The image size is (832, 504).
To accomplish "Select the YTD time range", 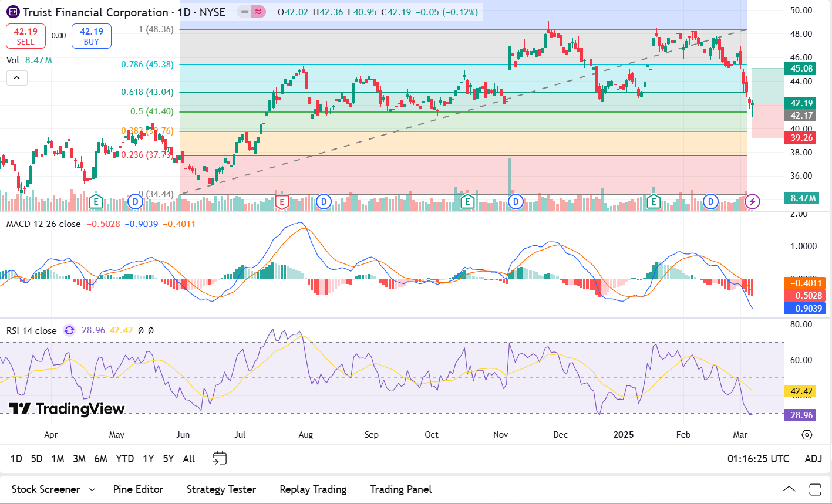I will 124,459.
